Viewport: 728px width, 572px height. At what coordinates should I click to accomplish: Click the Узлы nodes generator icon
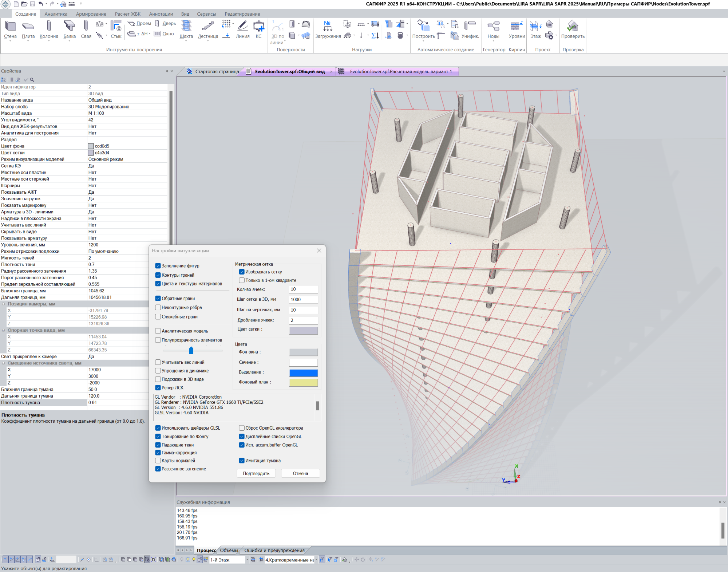(x=493, y=26)
